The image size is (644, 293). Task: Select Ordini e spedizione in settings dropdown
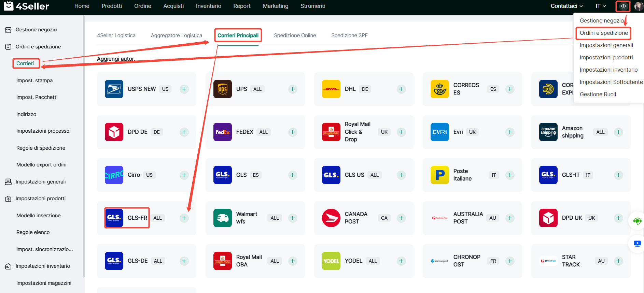click(x=604, y=33)
